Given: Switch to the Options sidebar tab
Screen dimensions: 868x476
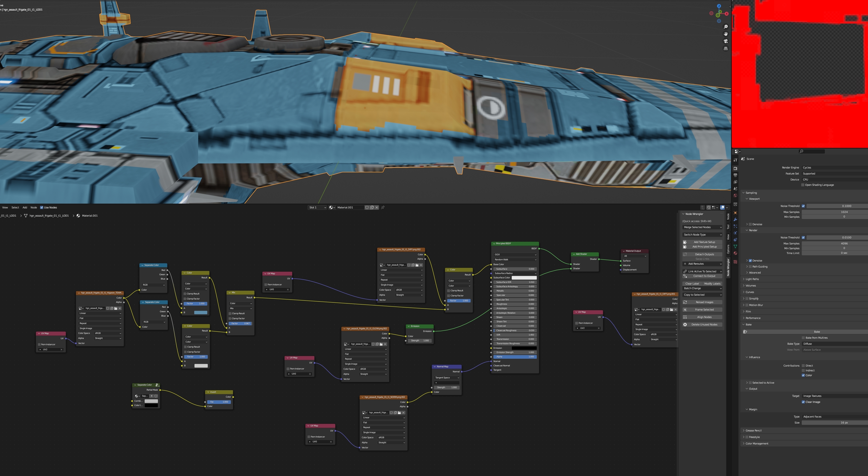Looking at the screenshot, I should pos(728,249).
